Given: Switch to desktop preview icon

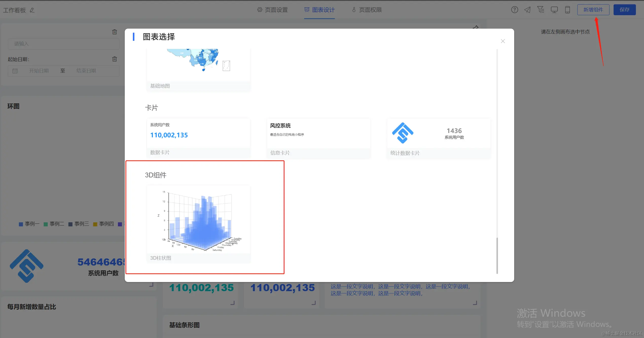Looking at the screenshot, I should tap(554, 10).
